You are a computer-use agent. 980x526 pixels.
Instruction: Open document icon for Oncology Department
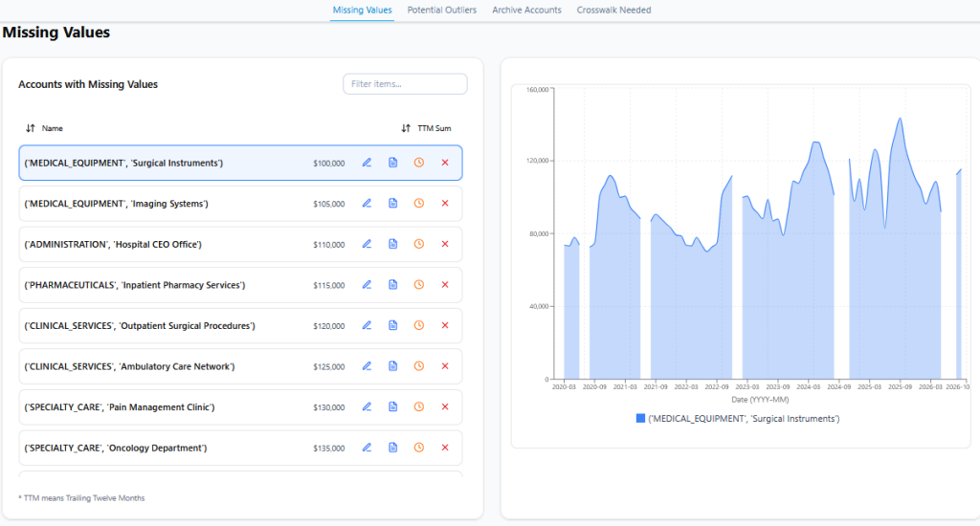(x=393, y=448)
